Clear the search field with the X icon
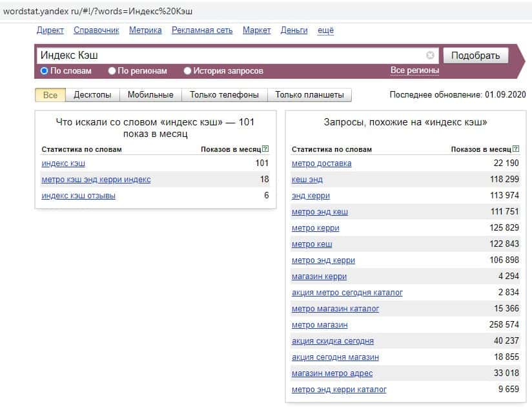The height and width of the screenshot is (407, 532). [430, 56]
